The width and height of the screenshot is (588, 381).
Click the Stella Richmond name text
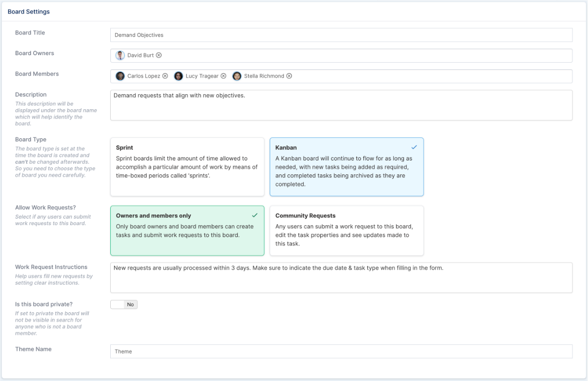pyautogui.click(x=264, y=76)
